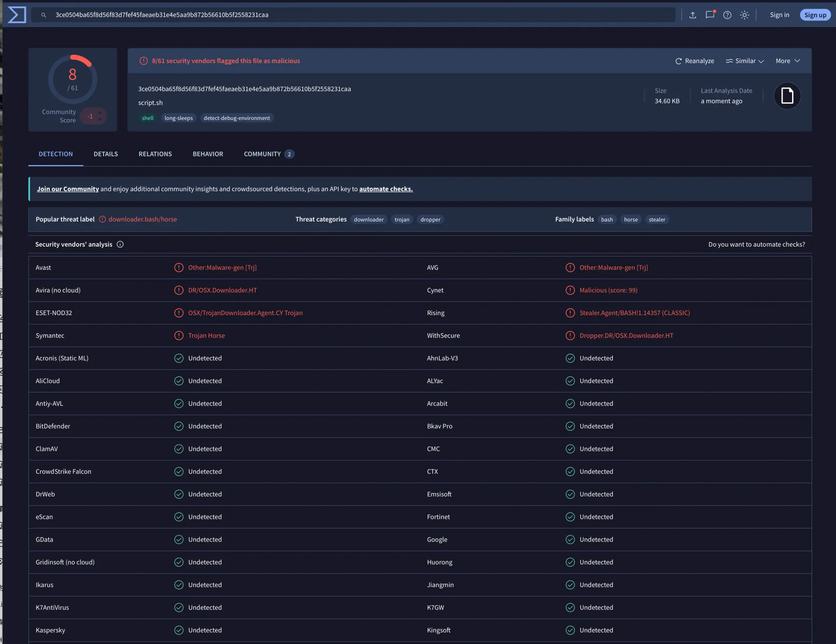Viewport: 836px width, 644px height.
Task: Click the warning icon next to downloader.bash/horse
Action: (x=102, y=219)
